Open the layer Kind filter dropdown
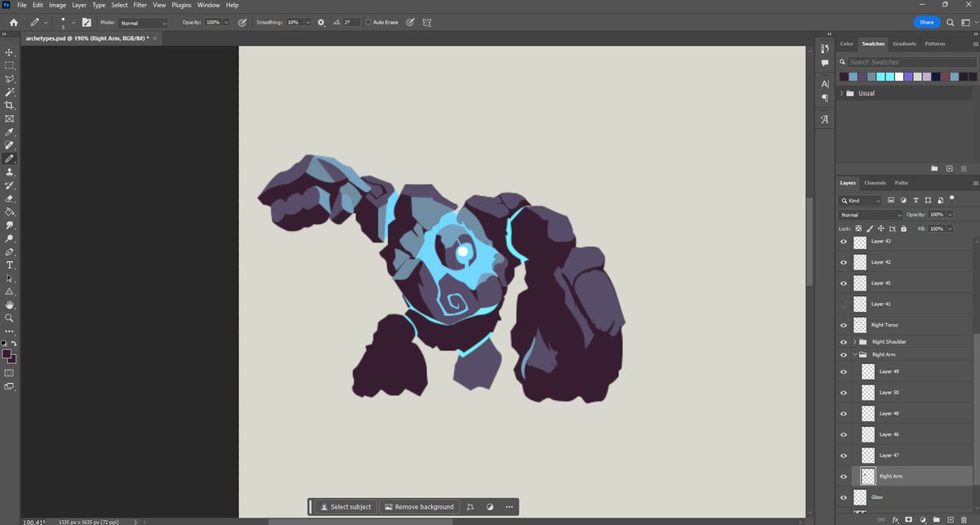 [x=861, y=200]
